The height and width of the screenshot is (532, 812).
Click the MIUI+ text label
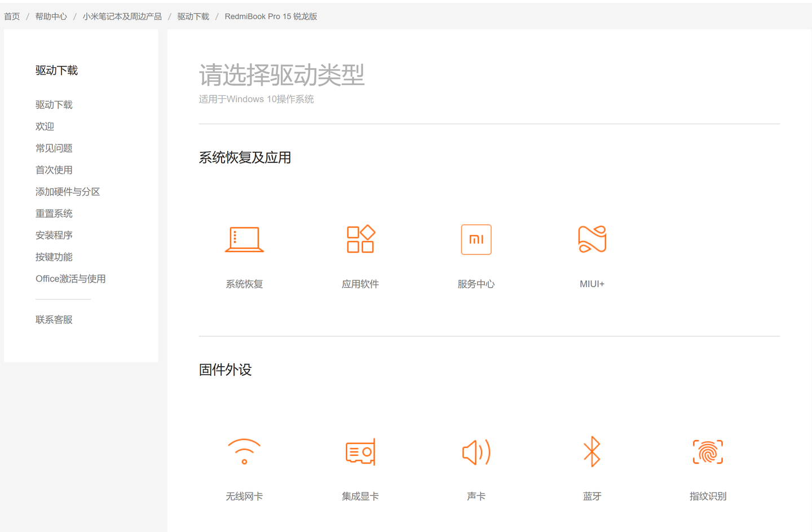(x=592, y=284)
